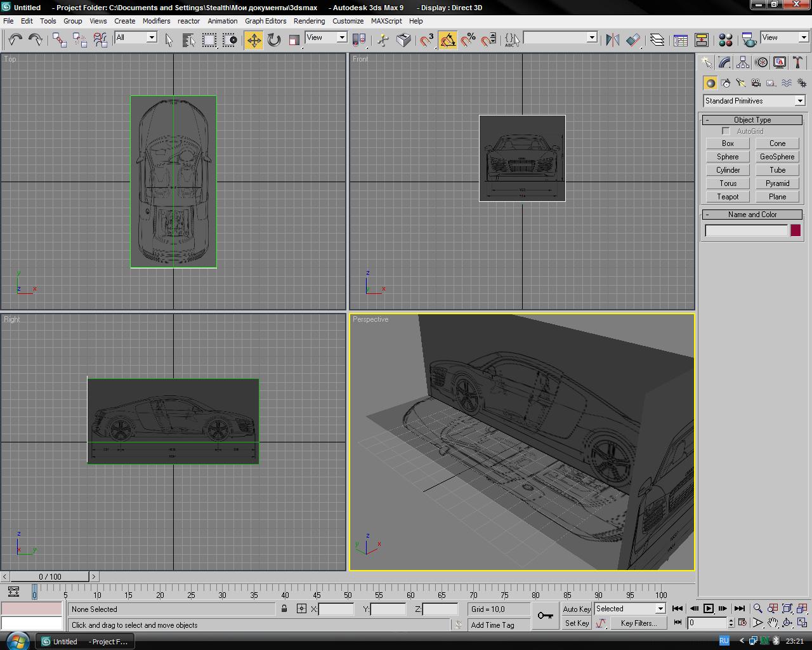Click the object color swatch

pos(796,230)
